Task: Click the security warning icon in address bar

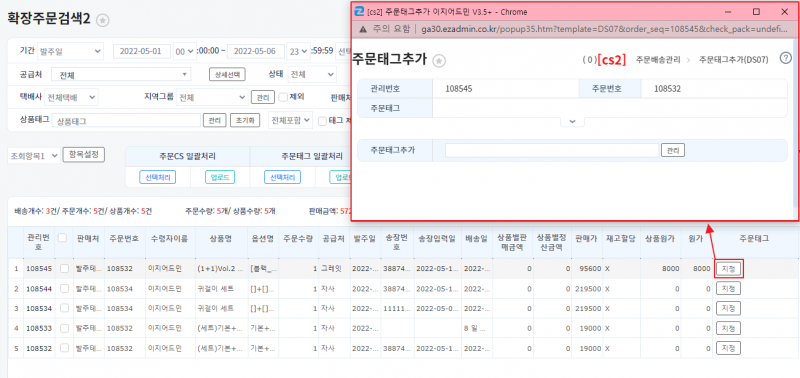Action: (x=362, y=29)
